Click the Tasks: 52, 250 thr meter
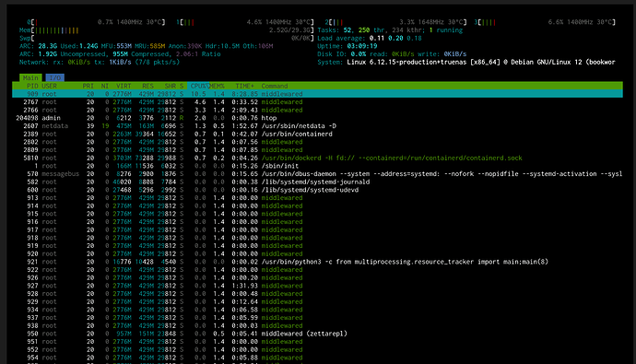 point(390,30)
